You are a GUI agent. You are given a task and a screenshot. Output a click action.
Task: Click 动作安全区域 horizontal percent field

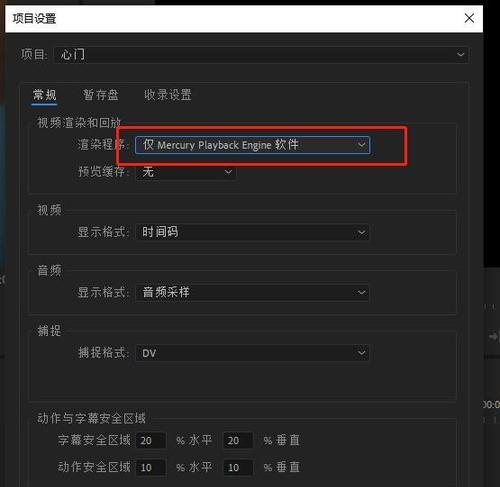pos(151,468)
